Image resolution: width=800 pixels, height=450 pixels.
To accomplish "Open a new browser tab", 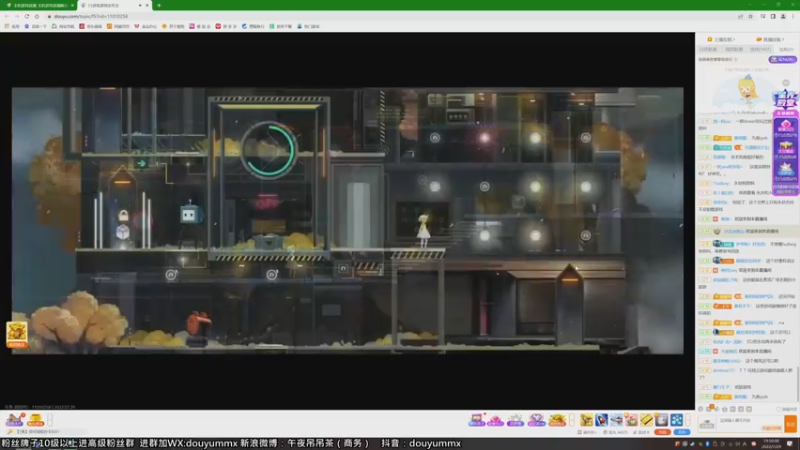I will pyautogui.click(x=159, y=5).
